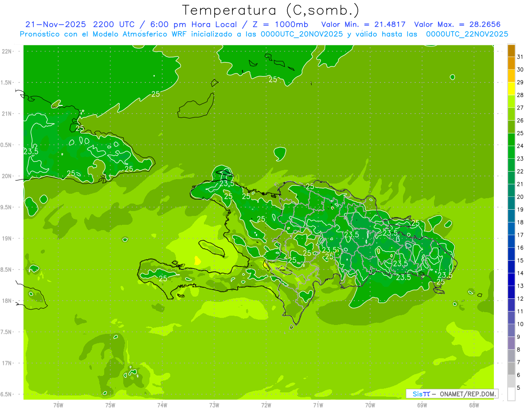The width and height of the screenshot is (532, 411).
Task: Click the '73W' longitude axis label
Action: 214,405
